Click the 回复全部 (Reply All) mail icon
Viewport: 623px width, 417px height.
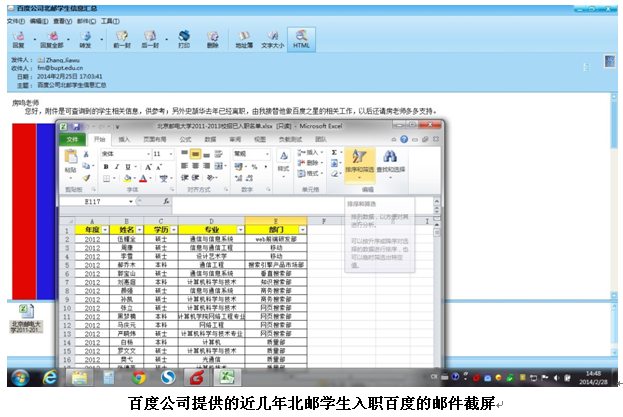pos(52,39)
